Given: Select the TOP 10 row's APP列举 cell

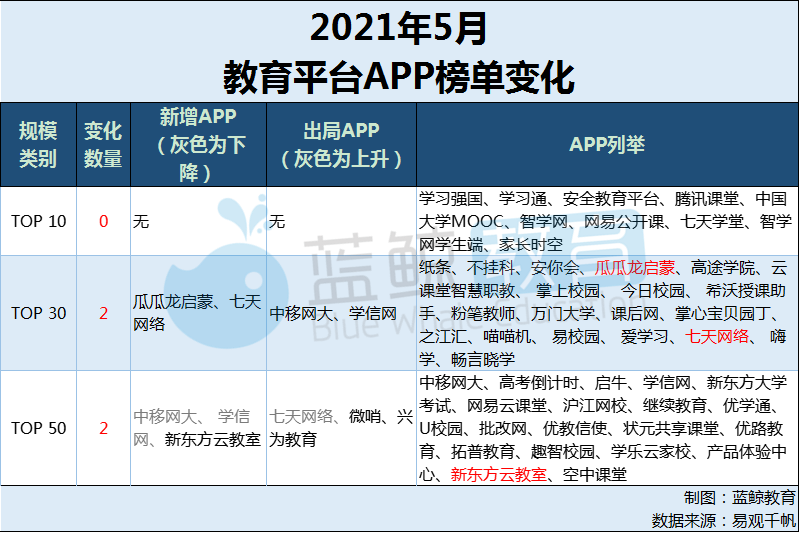Looking at the screenshot, I should point(607,221).
